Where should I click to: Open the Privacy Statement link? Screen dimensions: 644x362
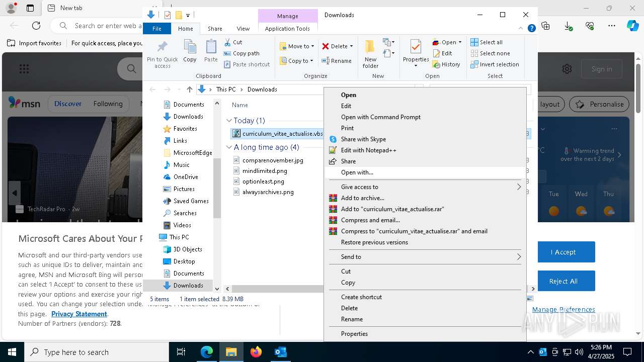click(79, 314)
